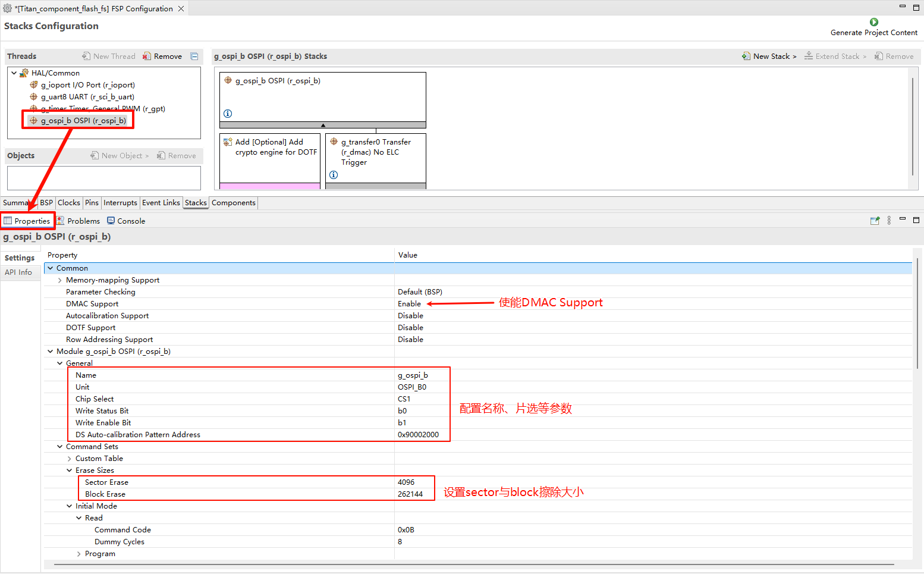
Task: Edit the Sector Erase value field
Action: click(406, 482)
